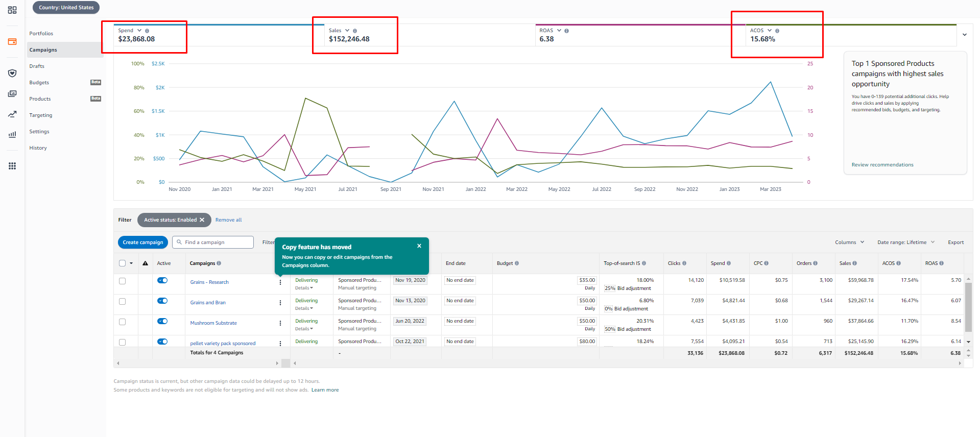Viewport: 980px width, 437px height.
Task: Open the Sales metric dropdown
Action: [347, 31]
